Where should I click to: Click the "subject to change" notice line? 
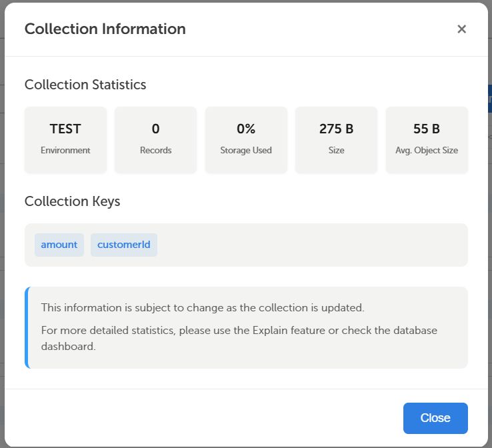pyautogui.click(x=203, y=308)
